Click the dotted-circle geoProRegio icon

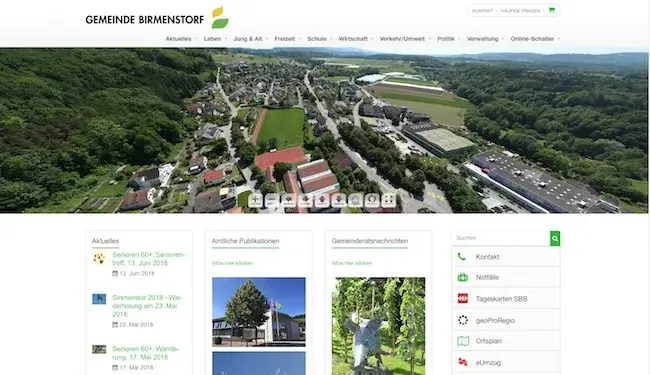pyautogui.click(x=463, y=320)
